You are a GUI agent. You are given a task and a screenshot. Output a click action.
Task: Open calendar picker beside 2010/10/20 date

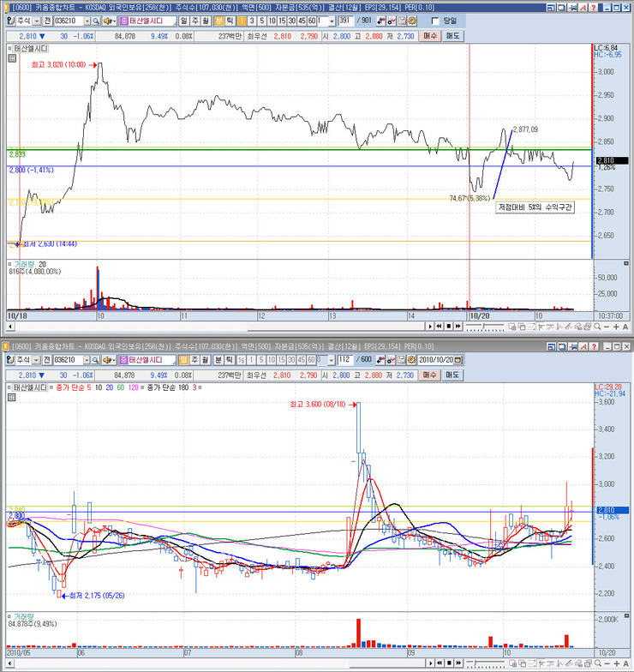(458, 360)
